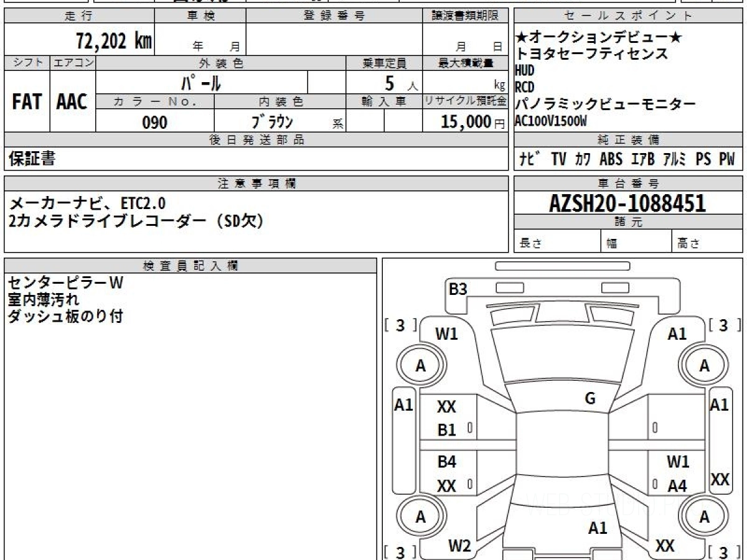Click the PW equipment code

point(727,159)
